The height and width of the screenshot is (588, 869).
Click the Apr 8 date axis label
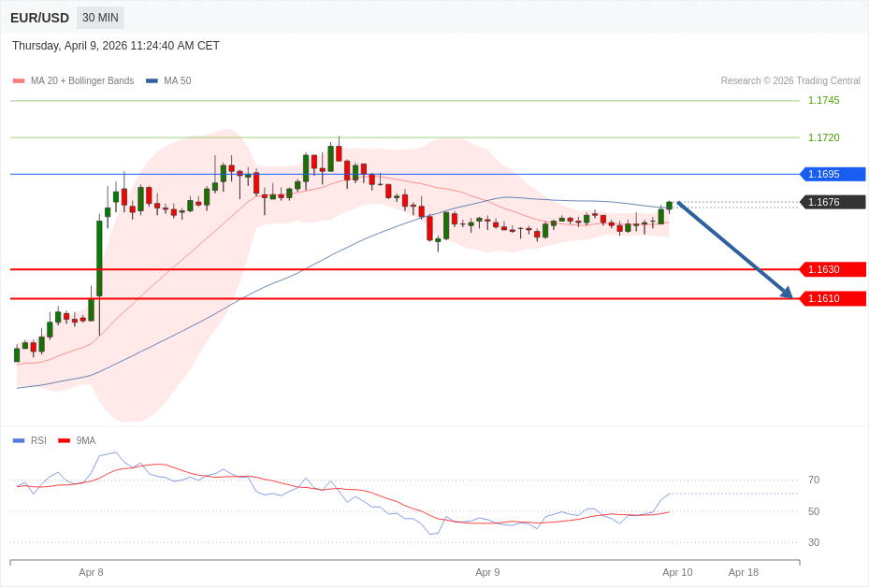tap(91, 572)
